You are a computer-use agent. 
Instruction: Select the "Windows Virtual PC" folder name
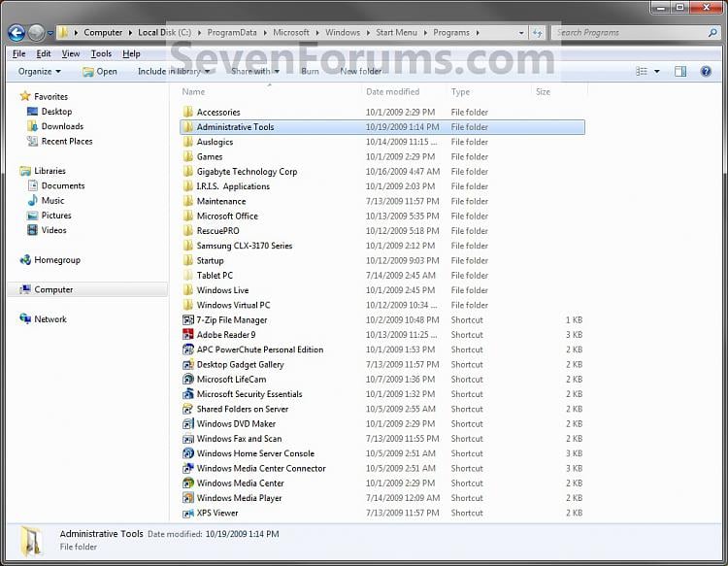coord(233,305)
